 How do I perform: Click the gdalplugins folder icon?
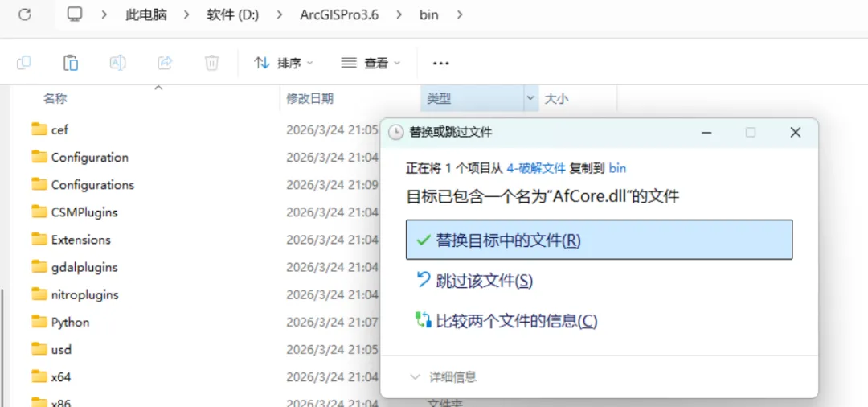[39, 267]
